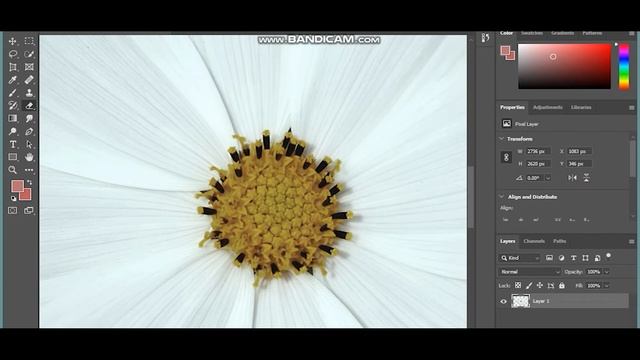The height and width of the screenshot is (360, 640).
Task: Click the H height input field
Action: click(538, 164)
